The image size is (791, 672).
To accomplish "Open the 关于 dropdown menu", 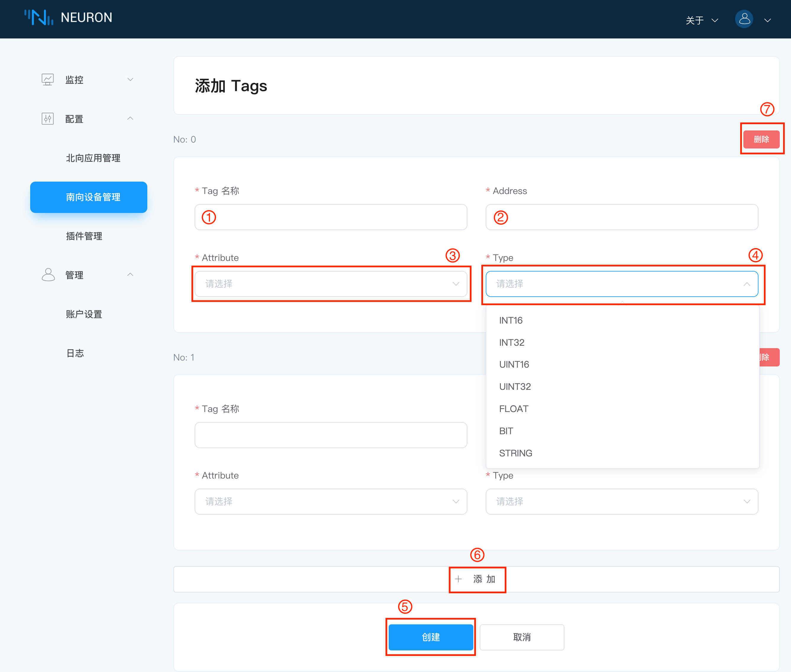I will pyautogui.click(x=702, y=20).
